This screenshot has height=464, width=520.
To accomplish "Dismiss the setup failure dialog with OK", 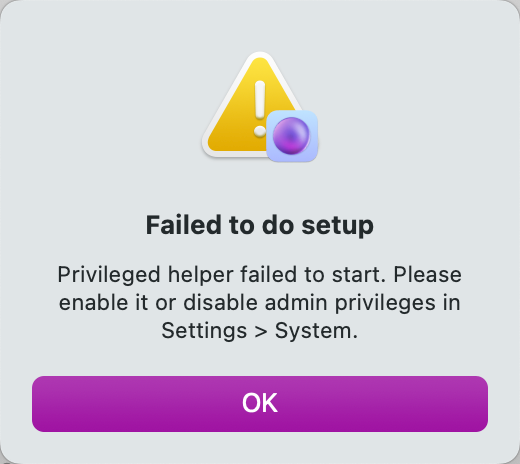I will (260, 404).
